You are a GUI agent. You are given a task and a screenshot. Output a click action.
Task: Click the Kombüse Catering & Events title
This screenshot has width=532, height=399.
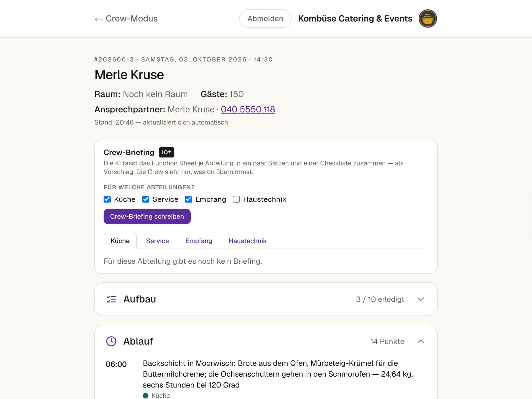click(x=355, y=19)
